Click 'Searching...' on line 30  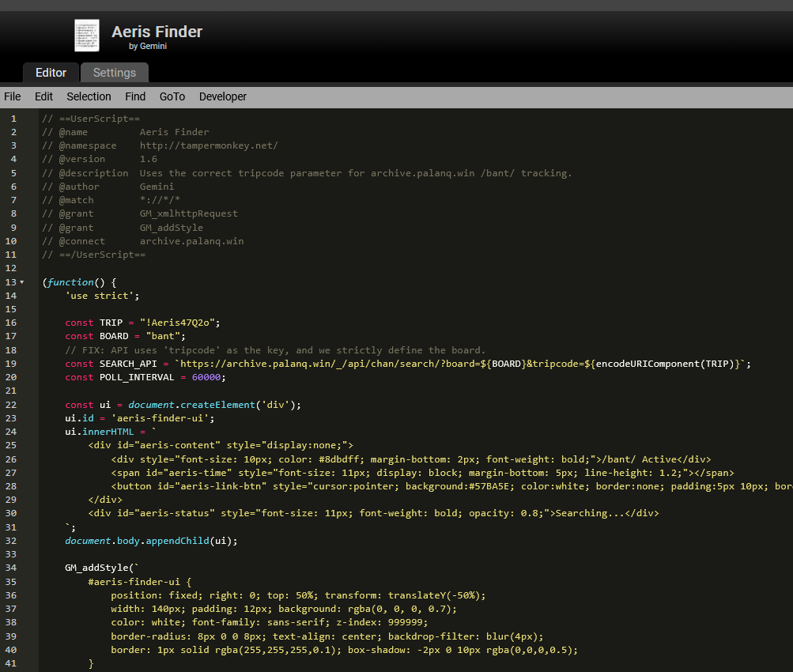point(590,513)
